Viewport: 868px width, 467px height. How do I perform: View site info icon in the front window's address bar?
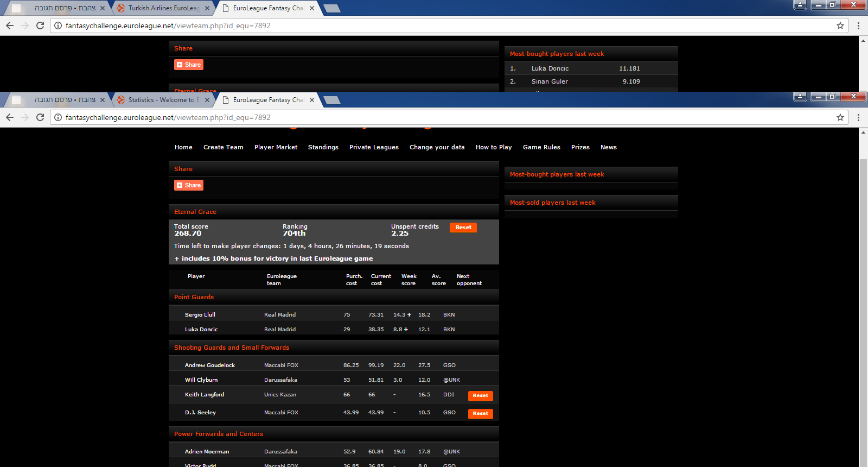pyautogui.click(x=58, y=117)
